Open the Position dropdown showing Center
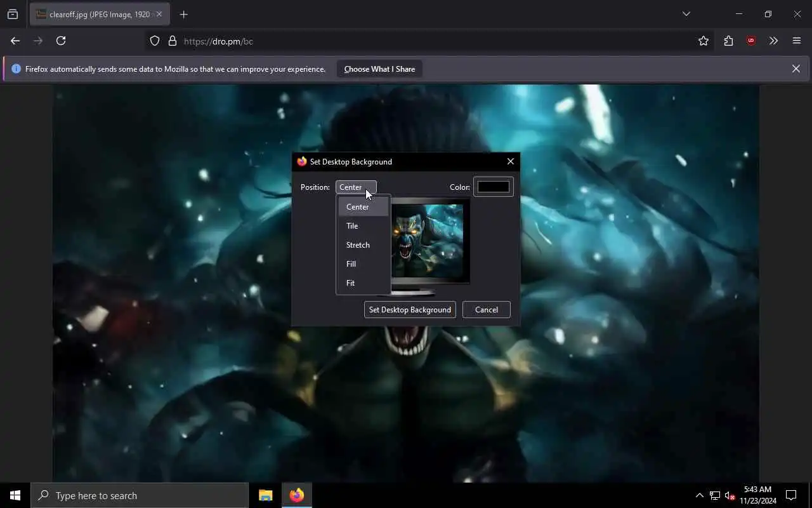812x508 pixels. click(356, 187)
